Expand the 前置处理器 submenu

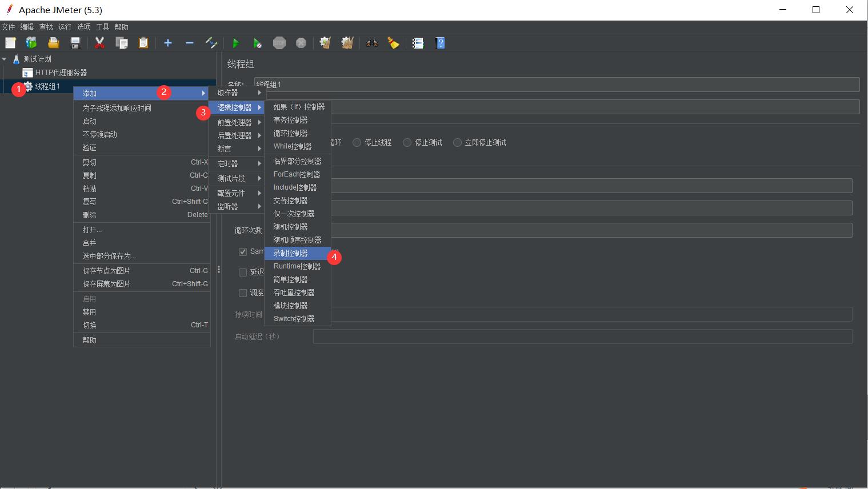[237, 122]
